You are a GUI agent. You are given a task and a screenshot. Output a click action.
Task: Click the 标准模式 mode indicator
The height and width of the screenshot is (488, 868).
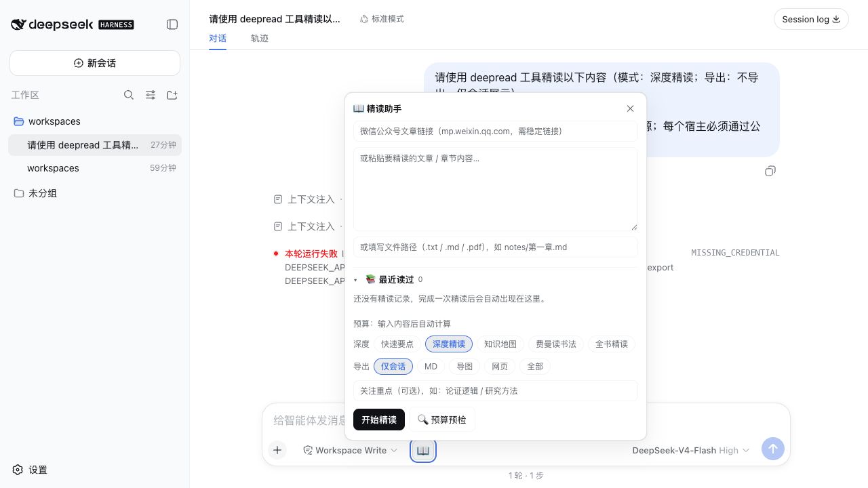(382, 19)
